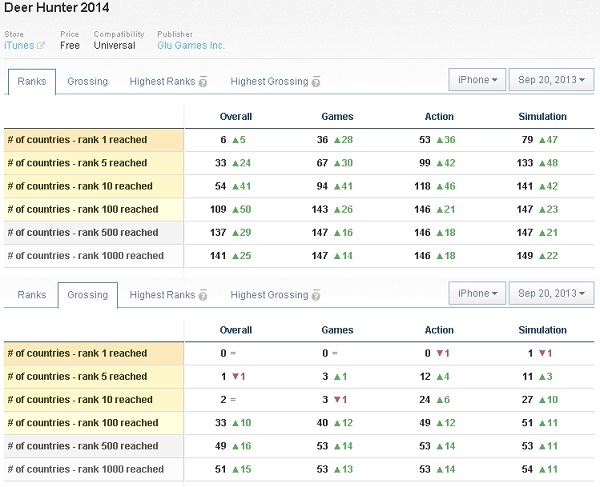Viewport: 600px width, 487px height.
Task: Click the Simulation column header in Grossing table
Action: [542, 330]
